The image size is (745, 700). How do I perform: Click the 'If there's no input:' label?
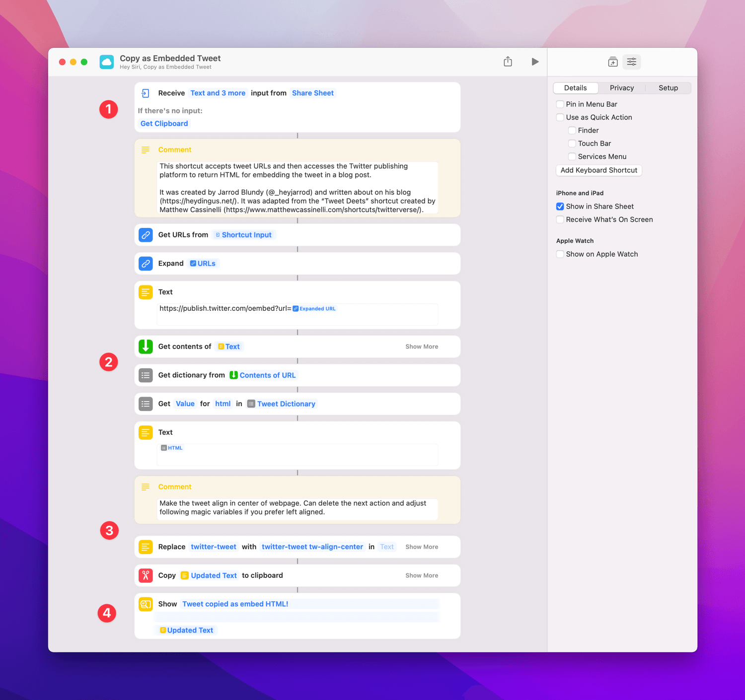170,111
